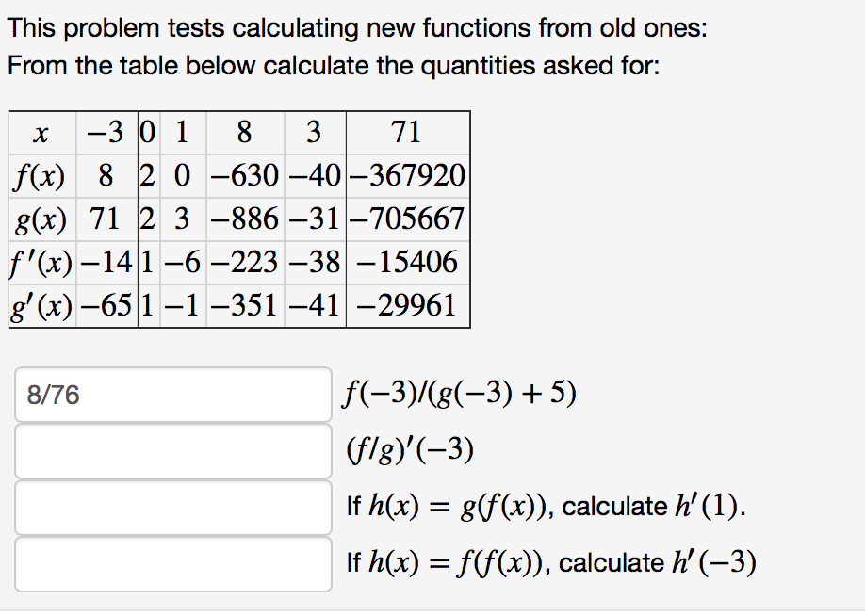Click the x header cell in the table
This screenshot has height=616, width=865.
[41, 132]
